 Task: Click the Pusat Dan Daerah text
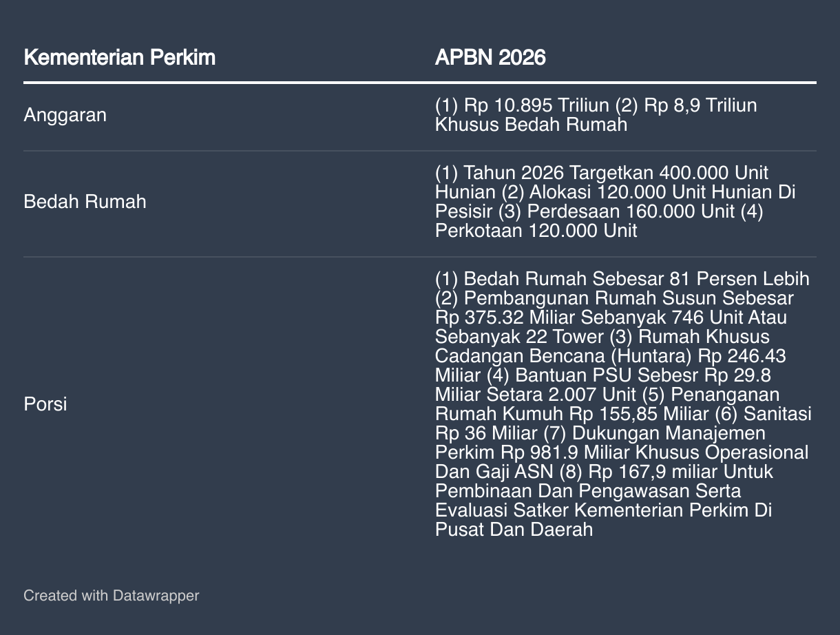point(514,530)
